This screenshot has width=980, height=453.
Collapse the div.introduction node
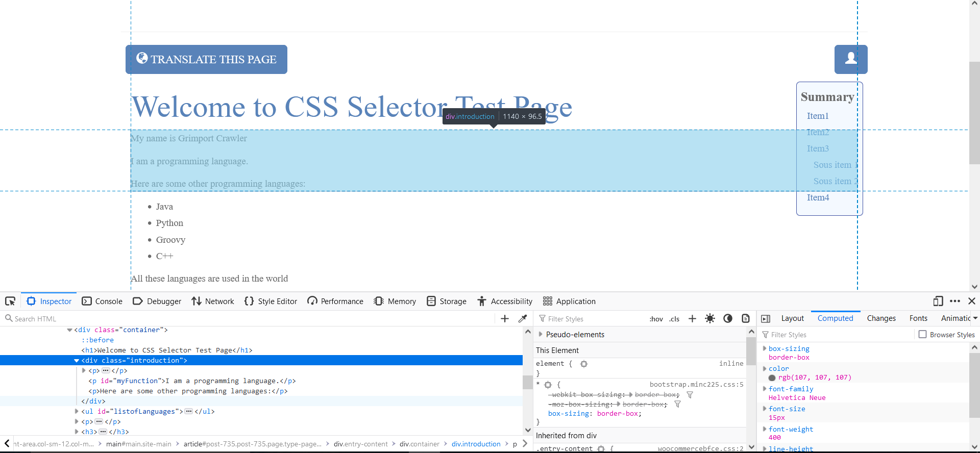click(77, 361)
